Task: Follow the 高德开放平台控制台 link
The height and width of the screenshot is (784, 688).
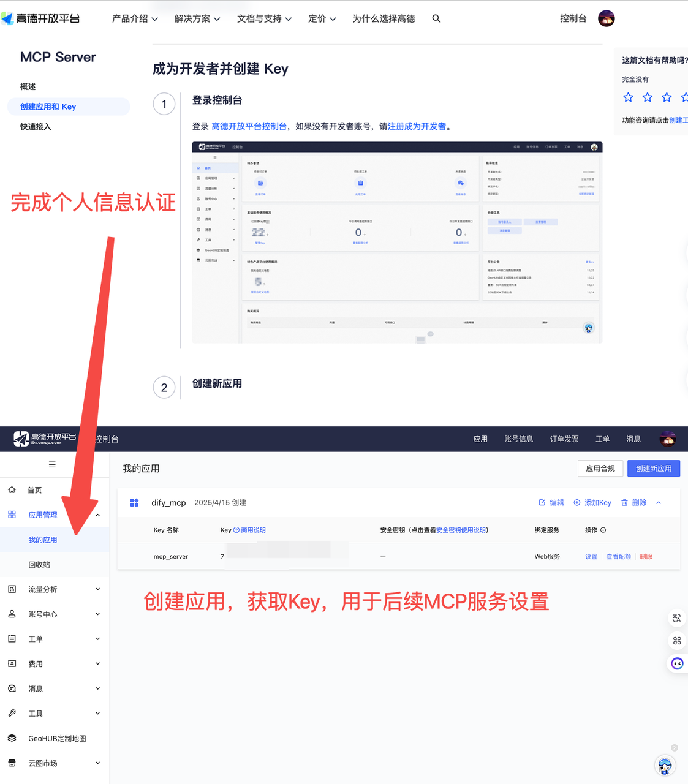Action: pos(249,126)
